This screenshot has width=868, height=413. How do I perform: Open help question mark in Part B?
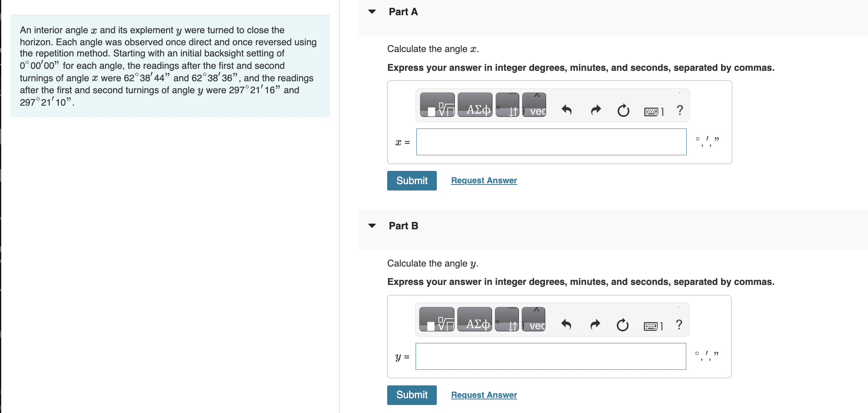click(x=679, y=324)
